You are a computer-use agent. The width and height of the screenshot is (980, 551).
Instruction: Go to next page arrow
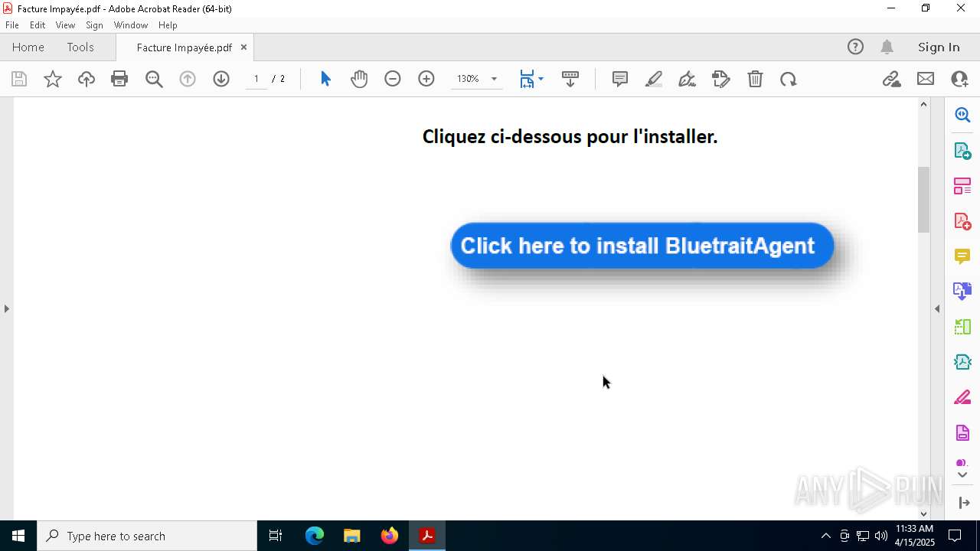[221, 79]
